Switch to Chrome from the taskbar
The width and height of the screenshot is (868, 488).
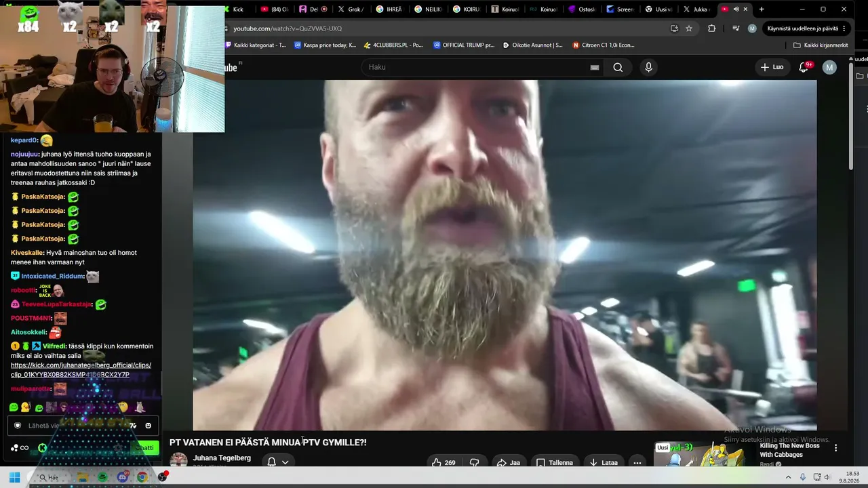pyautogui.click(x=142, y=477)
